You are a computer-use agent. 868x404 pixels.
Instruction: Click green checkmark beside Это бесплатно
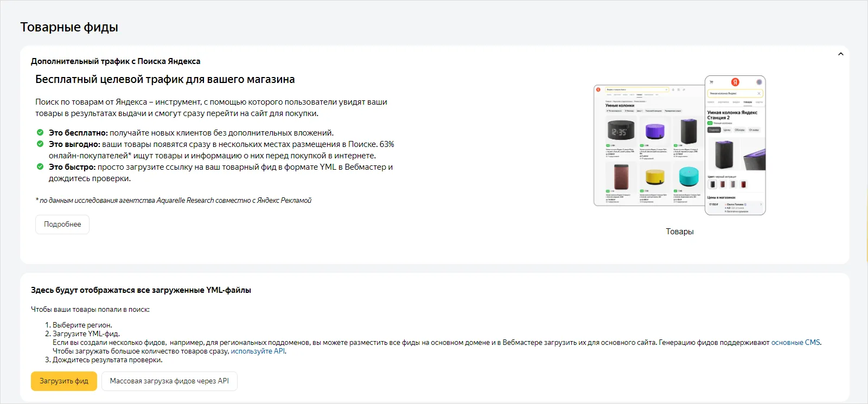coord(40,132)
